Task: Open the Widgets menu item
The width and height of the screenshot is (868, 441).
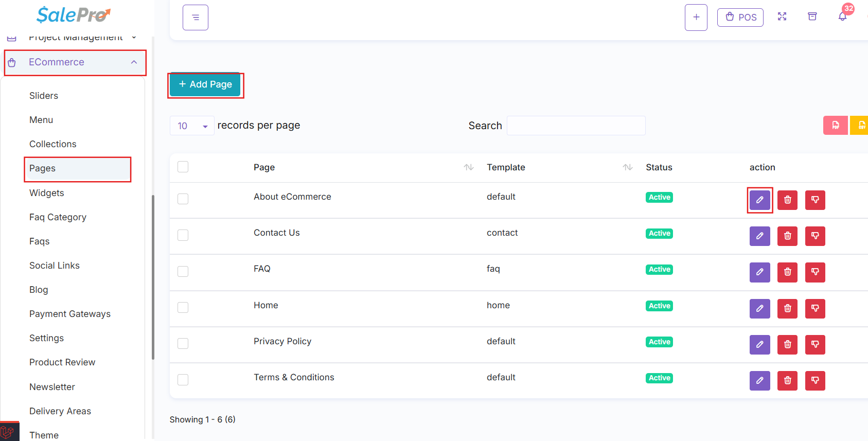Action: [47, 193]
